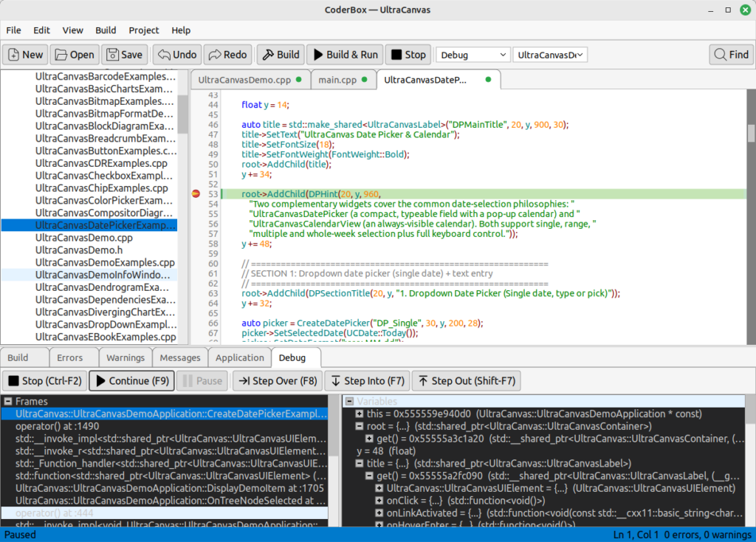Viewport: 756px width, 542px height.
Task: Switch to the Warnings tab
Action: [x=126, y=358]
